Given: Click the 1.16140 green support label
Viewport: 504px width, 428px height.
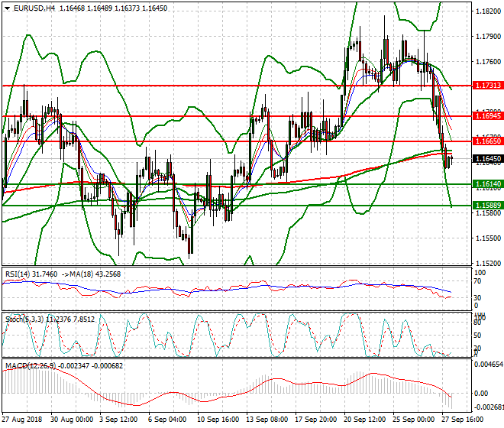Looking at the screenshot, I should click(488, 184).
